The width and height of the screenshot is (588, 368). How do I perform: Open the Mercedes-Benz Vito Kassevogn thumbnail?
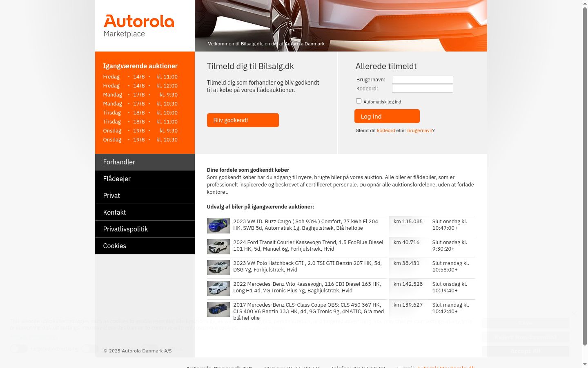(x=218, y=289)
